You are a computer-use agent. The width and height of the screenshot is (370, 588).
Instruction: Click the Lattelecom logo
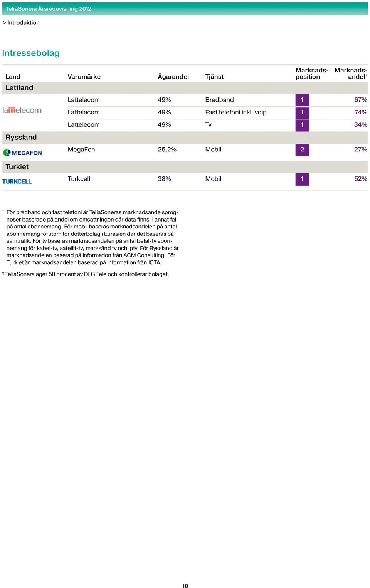[22, 110]
